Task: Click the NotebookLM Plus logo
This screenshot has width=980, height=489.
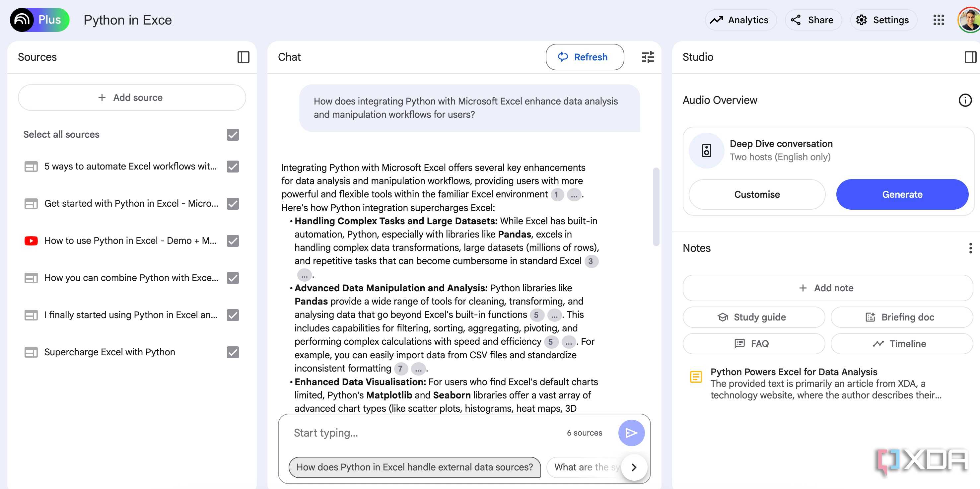Action: [39, 20]
